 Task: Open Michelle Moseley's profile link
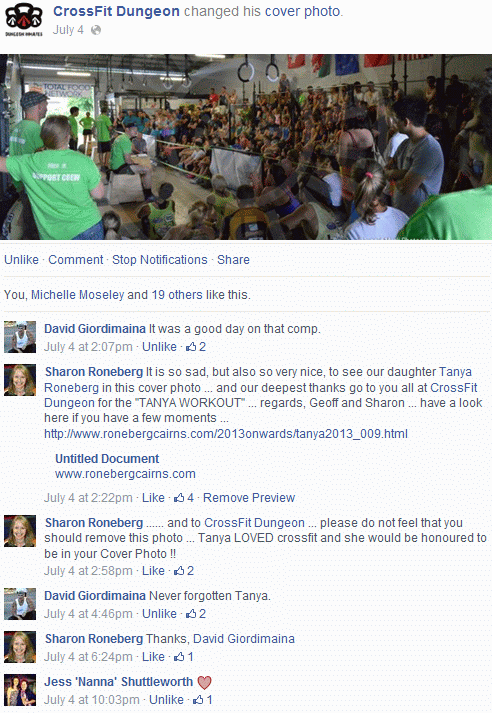[x=78, y=295]
